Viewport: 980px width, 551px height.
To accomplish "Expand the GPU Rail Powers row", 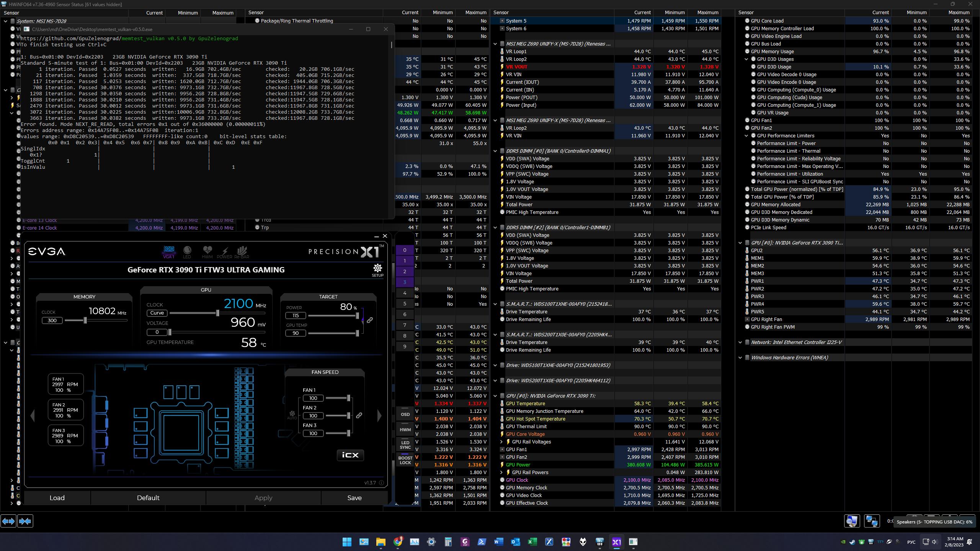I will point(501,473).
